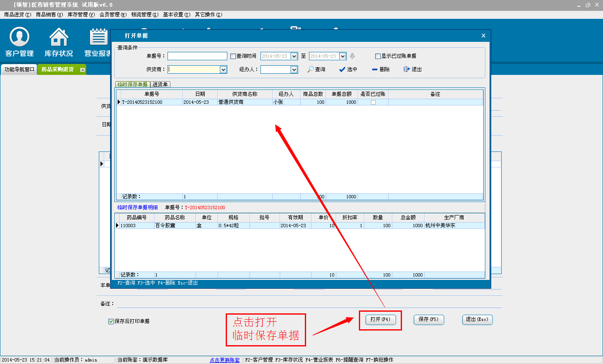603x364 pixels.
Task: Click the 查询 magnifier button in dialog
Action: click(316, 69)
